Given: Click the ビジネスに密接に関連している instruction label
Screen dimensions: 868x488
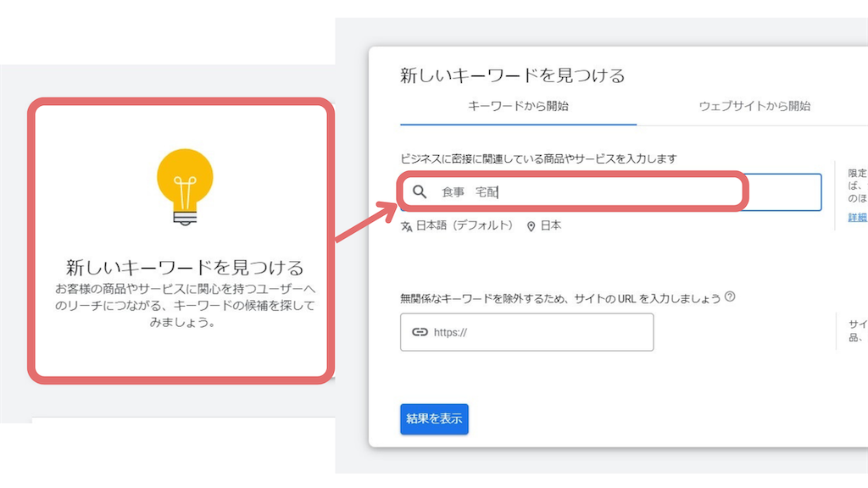Looking at the screenshot, I should 538,158.
